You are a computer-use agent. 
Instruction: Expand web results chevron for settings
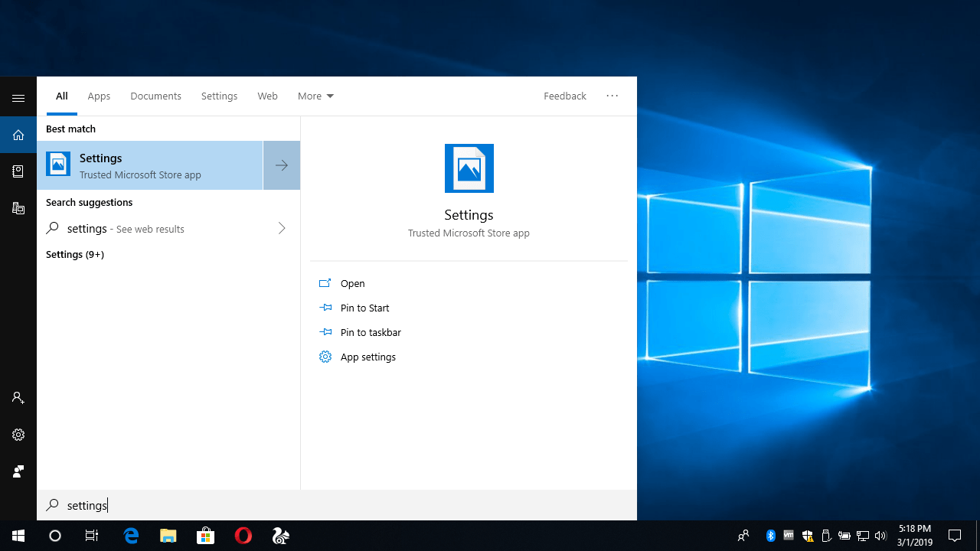[x=282, y=228]
